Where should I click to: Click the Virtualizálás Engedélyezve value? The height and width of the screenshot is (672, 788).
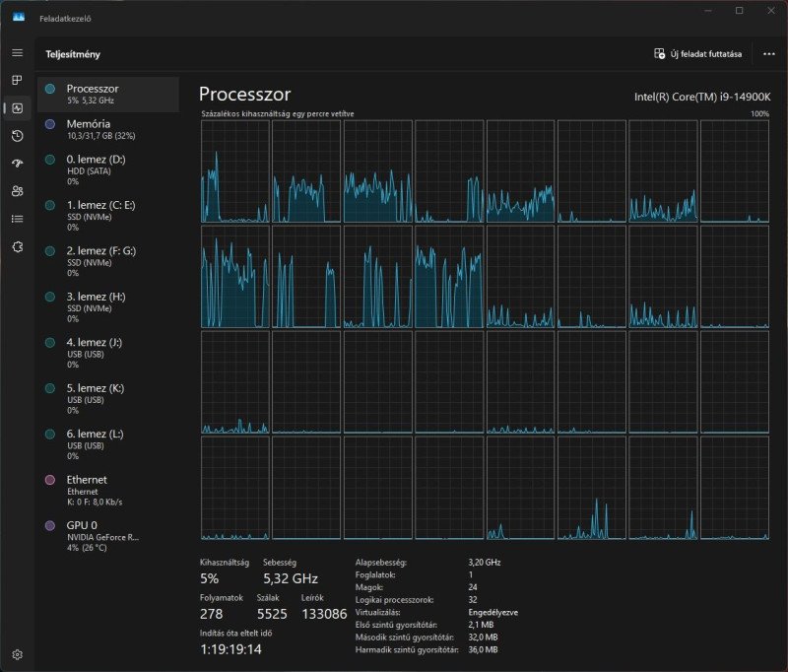coord(493,612)
